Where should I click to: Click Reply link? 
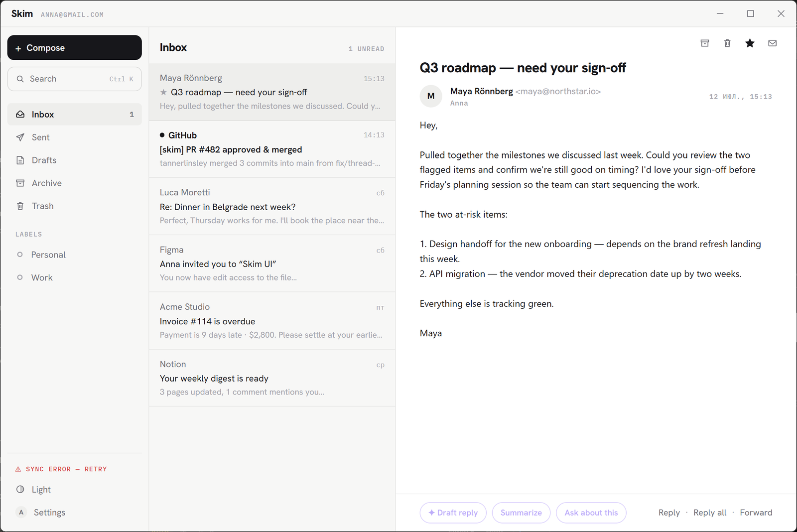669,513
